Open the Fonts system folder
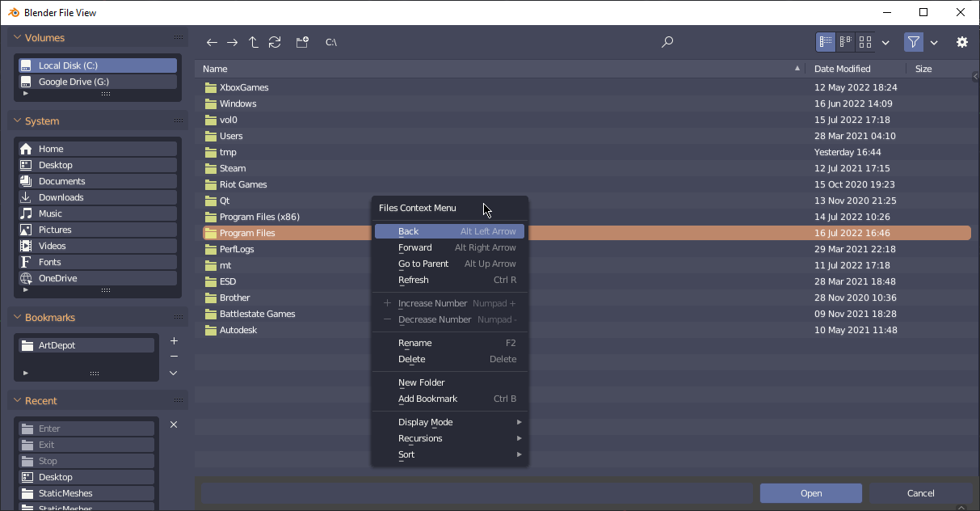Image resolution: width=980 pixels, height=511 pixels. click(97, 262)
